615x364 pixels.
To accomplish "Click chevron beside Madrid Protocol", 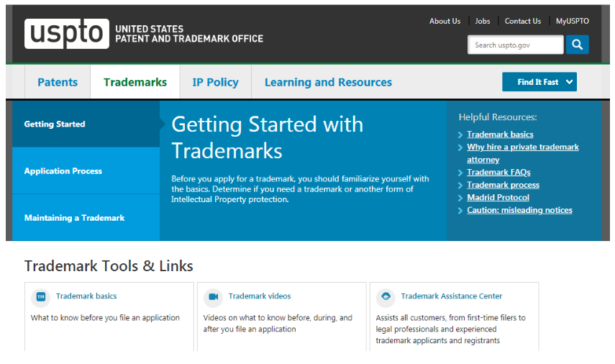I will click(x=460, y=198).
